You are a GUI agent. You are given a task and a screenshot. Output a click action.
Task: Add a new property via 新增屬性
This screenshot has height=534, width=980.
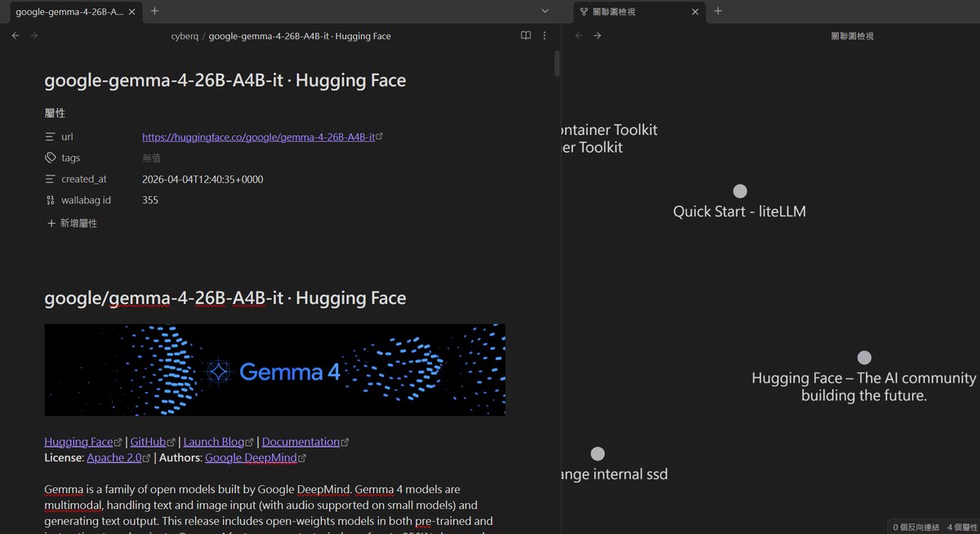coord(72,223)
